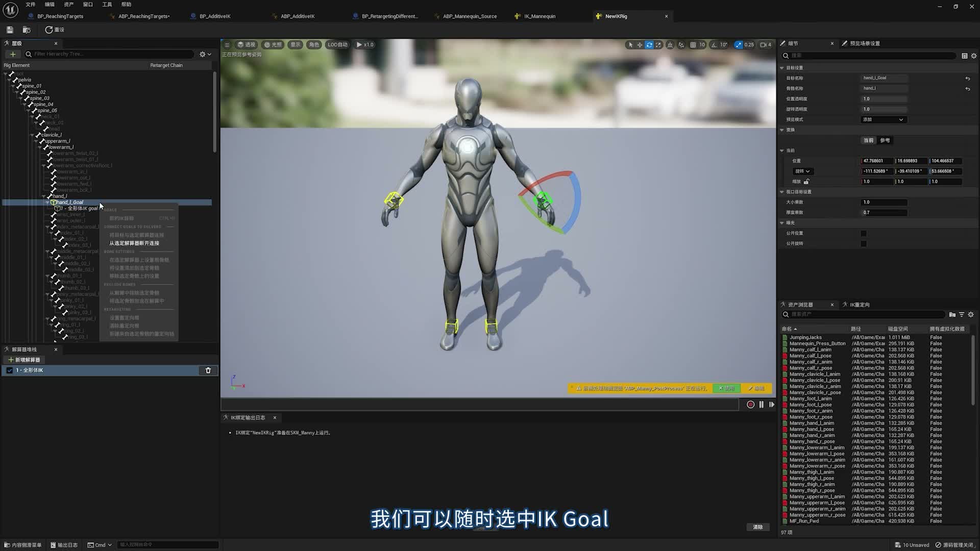Click the add new solver button
Screen dimensions: 980x551
(24, 360)
